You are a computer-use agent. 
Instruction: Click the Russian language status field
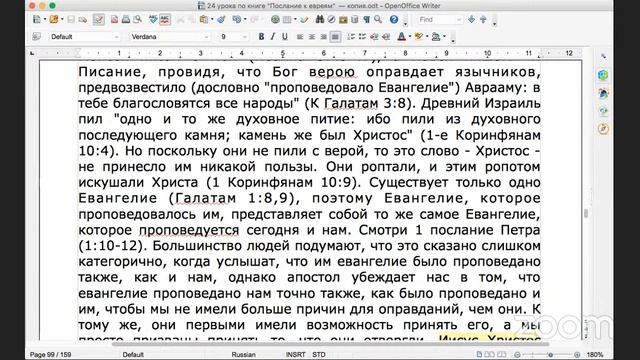[x=243, y=354]
